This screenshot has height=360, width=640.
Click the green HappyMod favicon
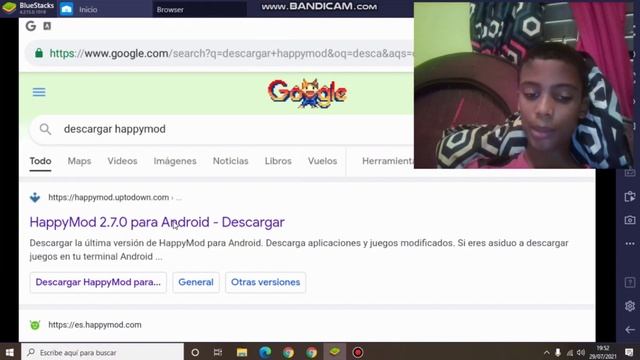tap(35, 325)
